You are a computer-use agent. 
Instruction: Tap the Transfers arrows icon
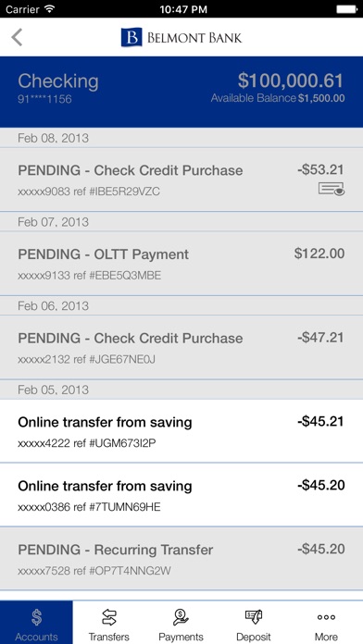pyautogui.click(x=109, y=617)
